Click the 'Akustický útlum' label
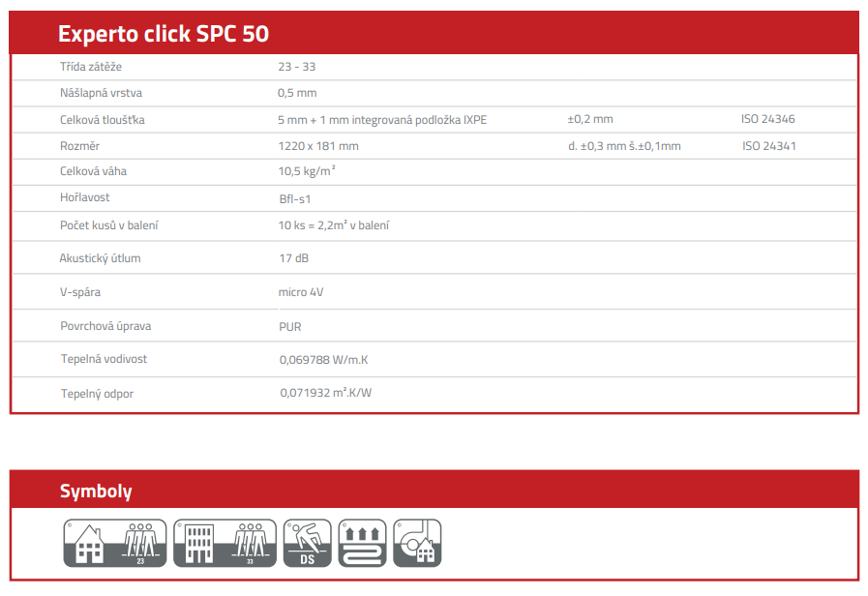The height and width of the screenshot is (596, 868). (101, 258)
